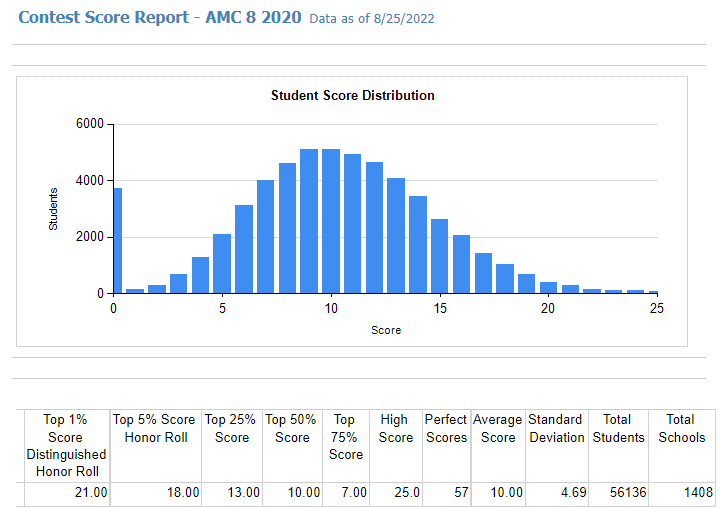
Task: Click the Perfect Scores column header
Action: pyautogui.click(x=446, y=429)
